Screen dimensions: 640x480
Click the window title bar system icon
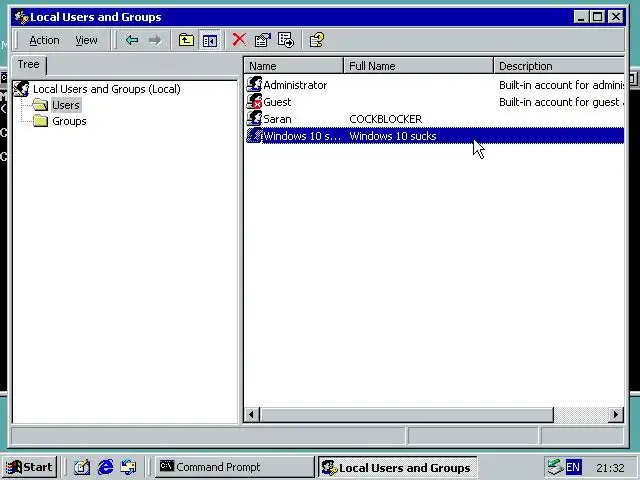coord(21,17)
